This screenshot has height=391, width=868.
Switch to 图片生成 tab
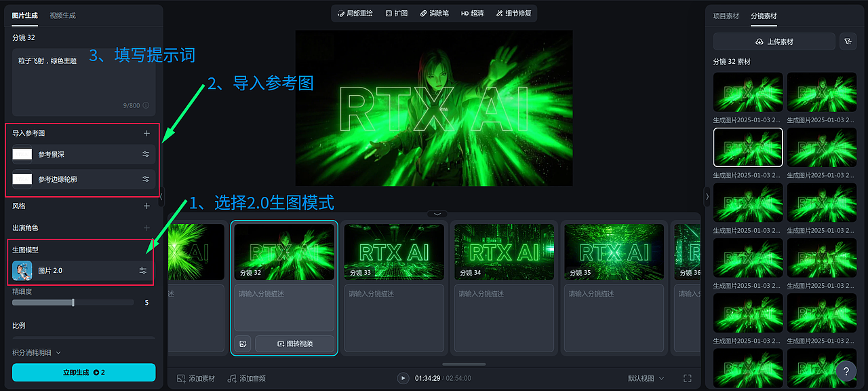(25, 15)
